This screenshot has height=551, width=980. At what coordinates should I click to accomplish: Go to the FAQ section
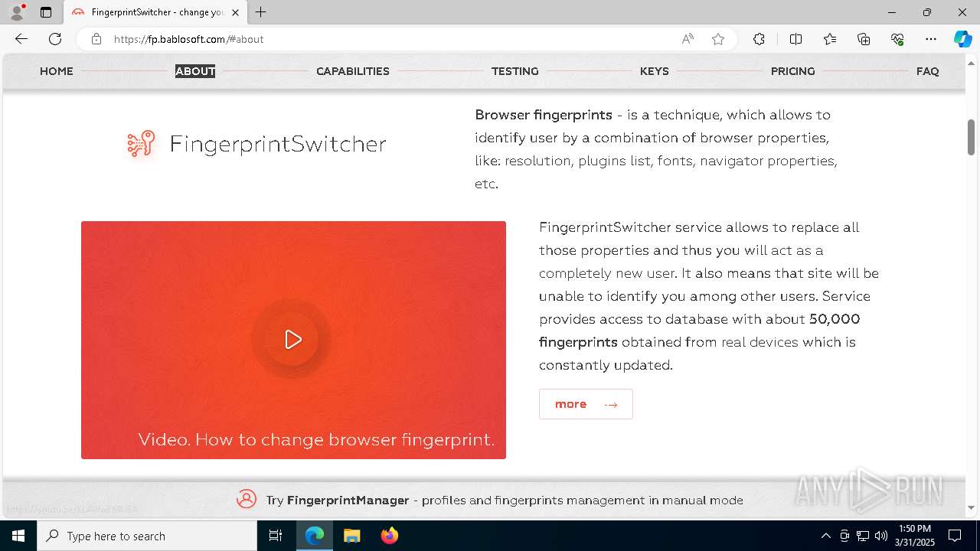click(928, 71)
